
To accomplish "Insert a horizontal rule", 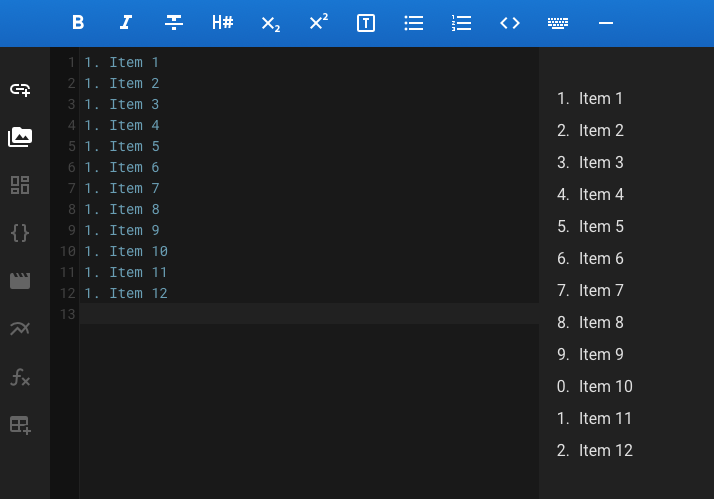I will (x=606, y=23).
